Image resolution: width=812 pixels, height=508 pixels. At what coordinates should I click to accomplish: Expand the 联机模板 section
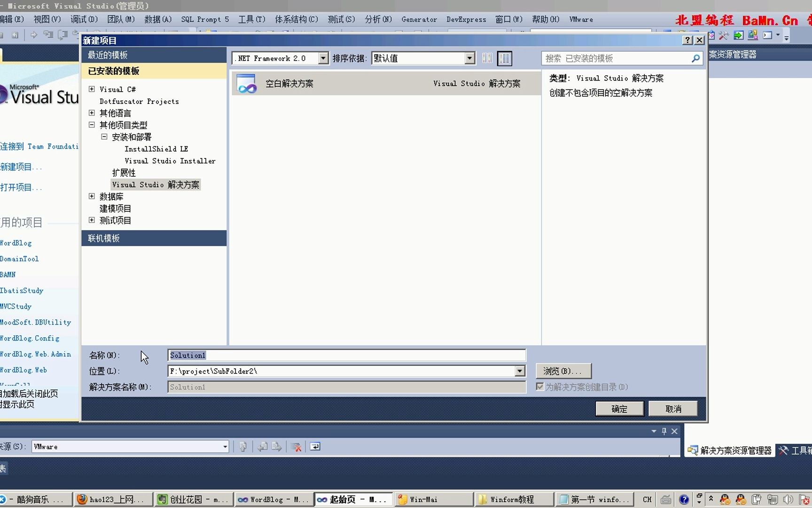(154, 238)
